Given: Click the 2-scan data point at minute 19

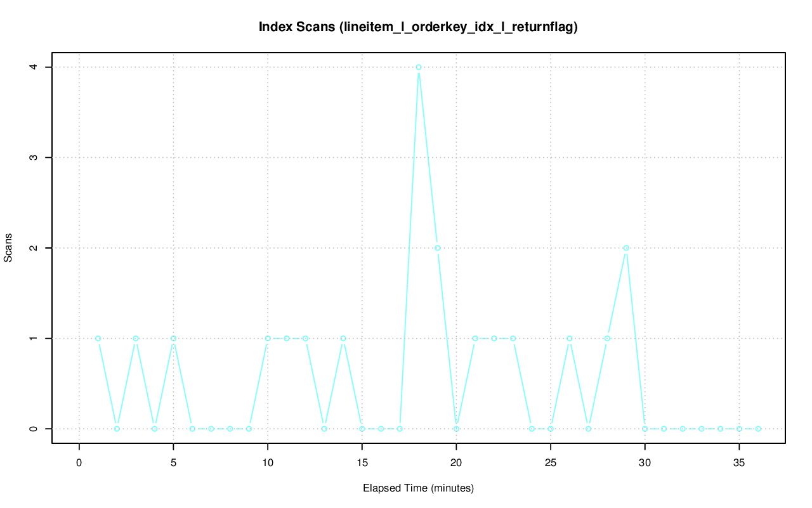Looking at the screenshot, I should click(x=438, y=248).
